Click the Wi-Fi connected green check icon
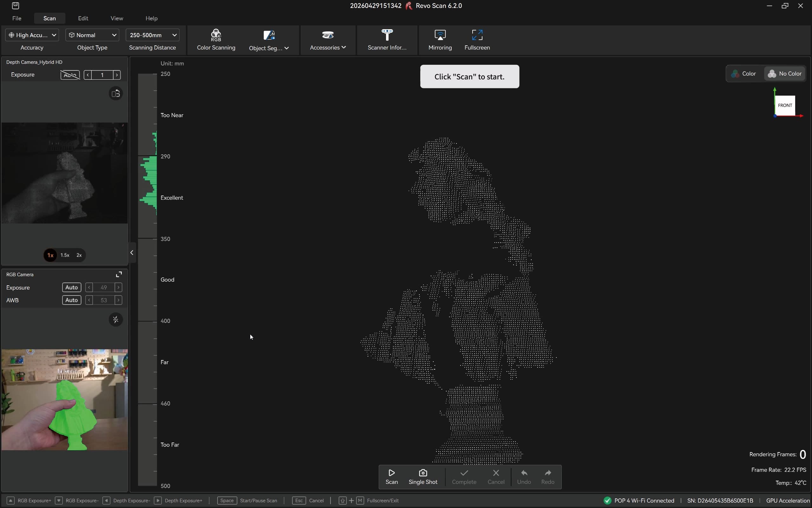Screen dimensions: 812x508 (607, 501)
